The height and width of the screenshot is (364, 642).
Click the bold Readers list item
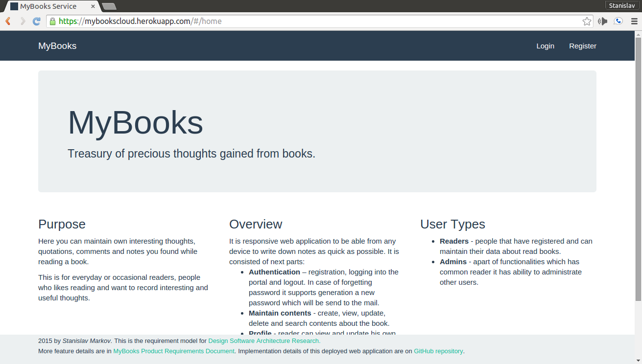(x=454, y=241)
